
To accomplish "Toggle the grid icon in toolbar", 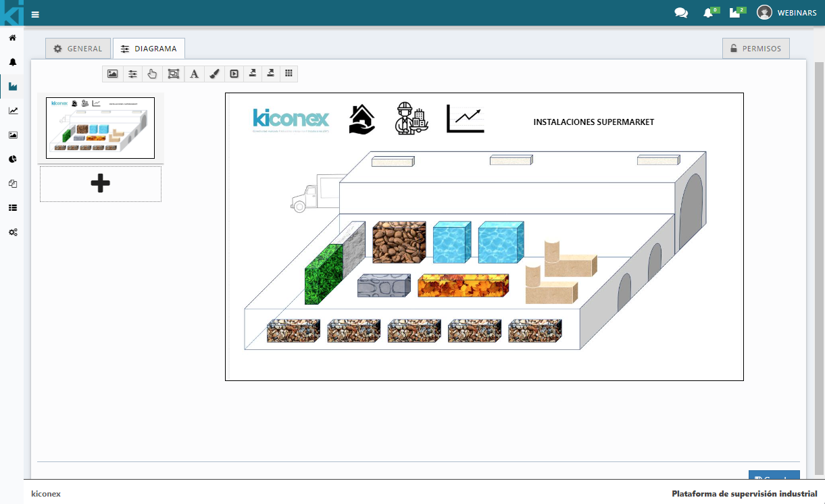I will 289,74.
